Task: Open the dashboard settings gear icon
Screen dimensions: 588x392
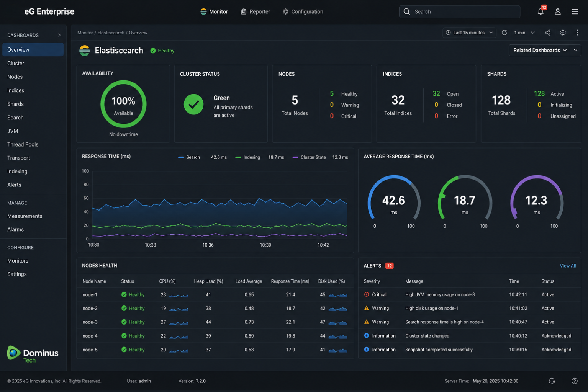Action: pos(563,33)
